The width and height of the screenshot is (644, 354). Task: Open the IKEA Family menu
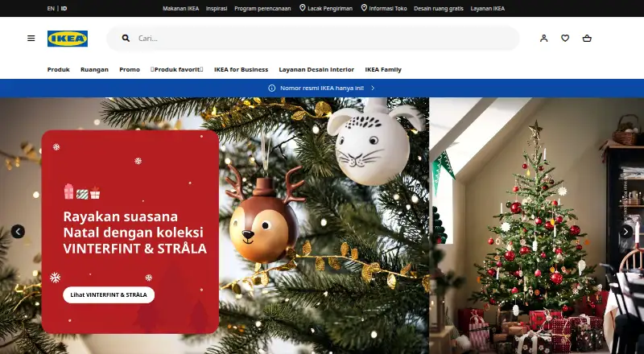point(383,69)
